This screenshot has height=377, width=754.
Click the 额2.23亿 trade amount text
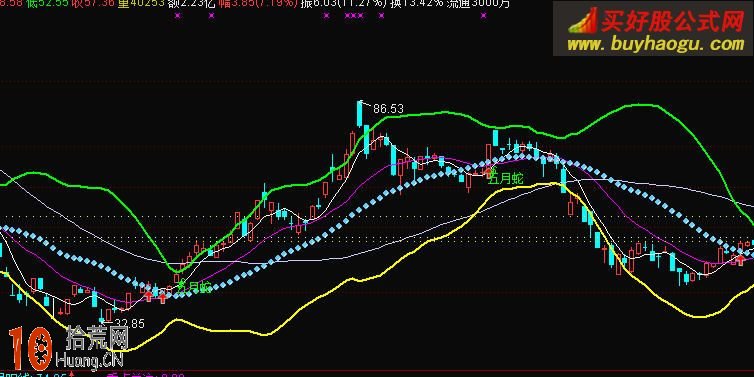tap(192, 4)
